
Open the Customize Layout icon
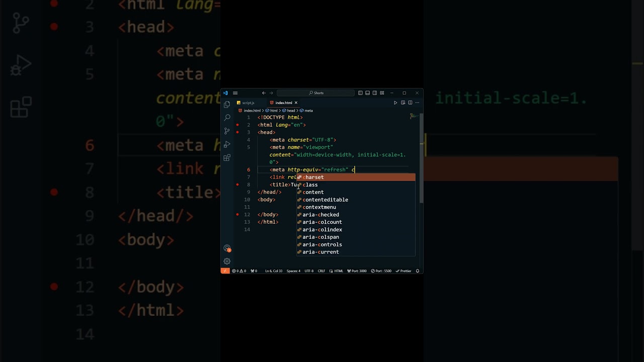[382, 93]
